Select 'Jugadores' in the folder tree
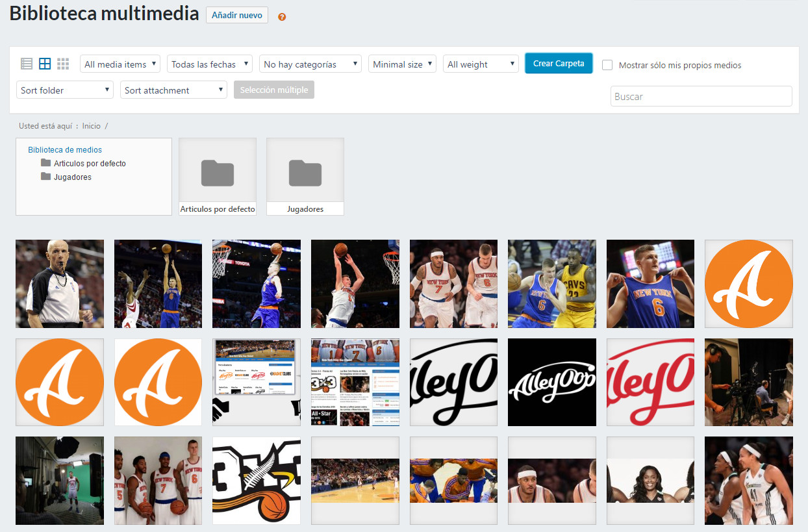 click(73, 177)
